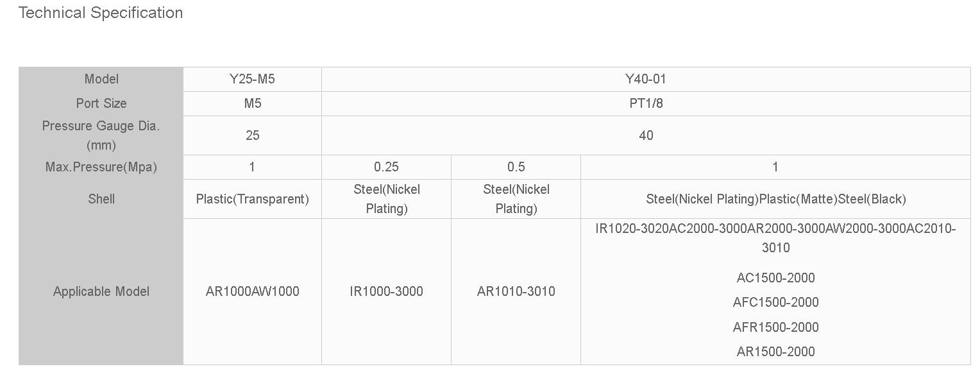Click the Technical Specification heading

(101, 13)
